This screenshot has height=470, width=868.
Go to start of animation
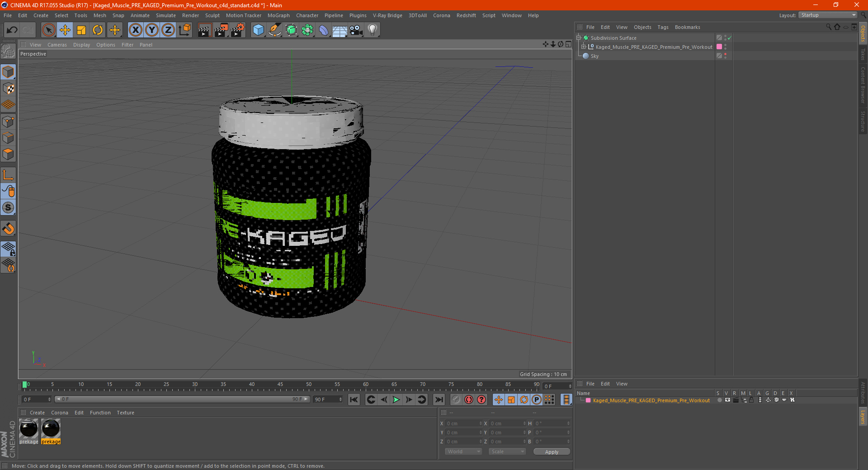coord(354,399)
